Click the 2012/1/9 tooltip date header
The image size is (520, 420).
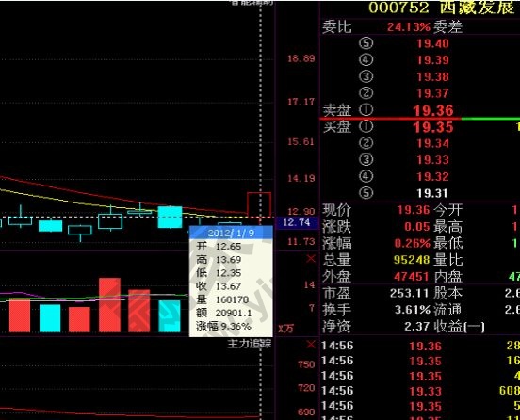pos(231,233)
